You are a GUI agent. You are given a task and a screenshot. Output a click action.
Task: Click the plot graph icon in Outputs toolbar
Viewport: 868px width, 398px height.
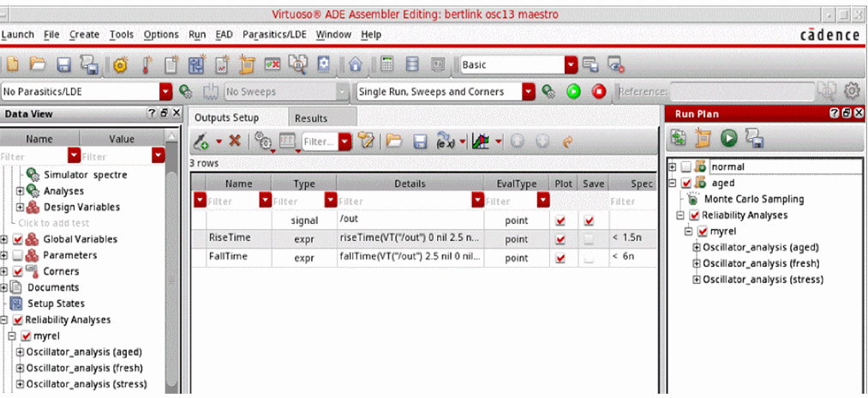[479, 142]
